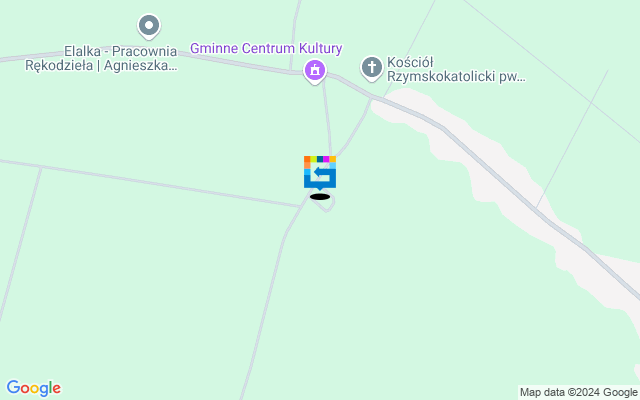Click the T-junction on the far-left western road
This screenshot has width=640, height=400.
[x=41, y=167]
